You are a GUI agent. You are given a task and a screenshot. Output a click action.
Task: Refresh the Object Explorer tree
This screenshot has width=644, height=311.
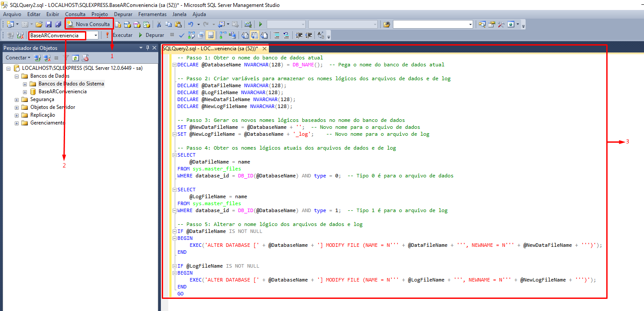75,58
